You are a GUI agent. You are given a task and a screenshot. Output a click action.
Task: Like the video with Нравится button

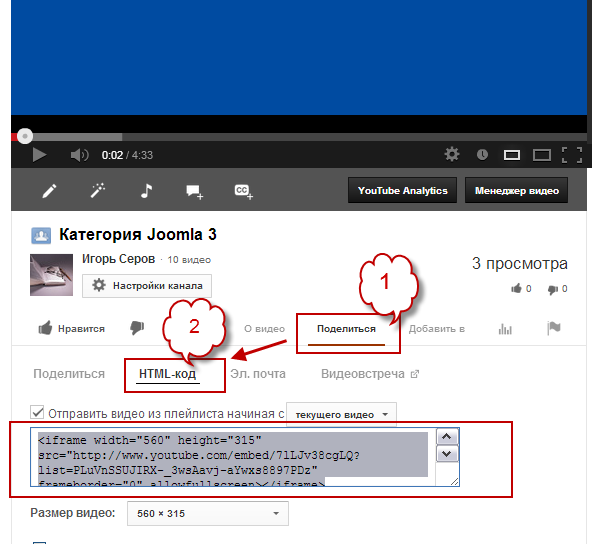(72, 328)
